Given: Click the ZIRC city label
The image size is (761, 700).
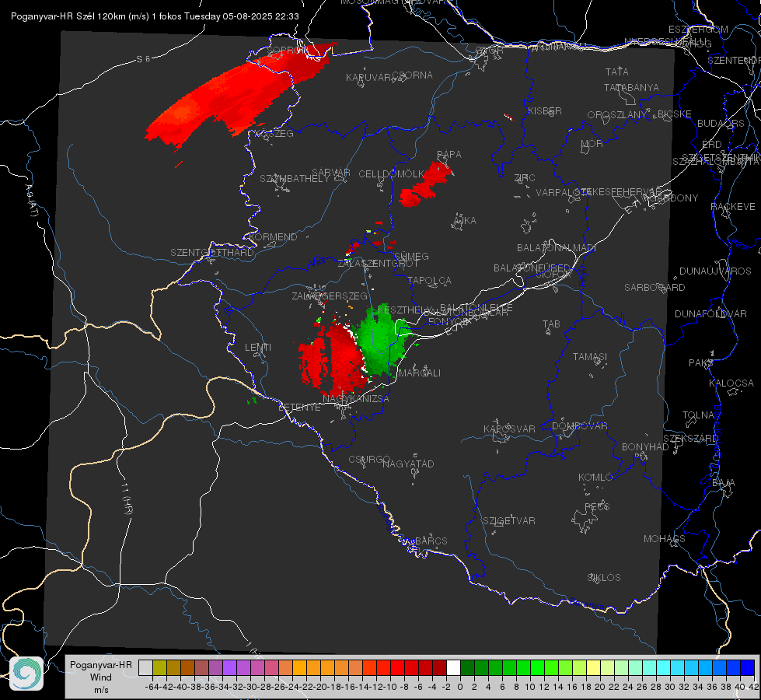Looking at the screenshot, I should pyautogui.click(x=525, y=178).
